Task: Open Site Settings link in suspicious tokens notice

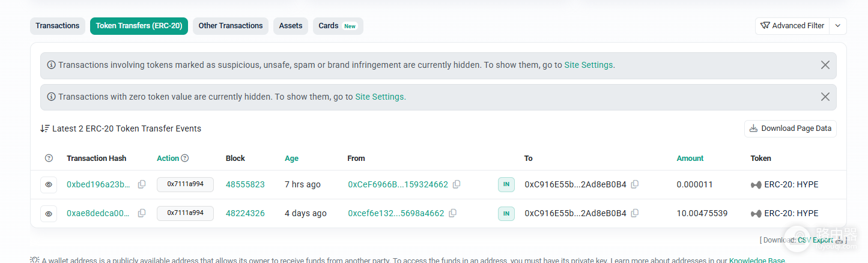Action: coord(589,65)
